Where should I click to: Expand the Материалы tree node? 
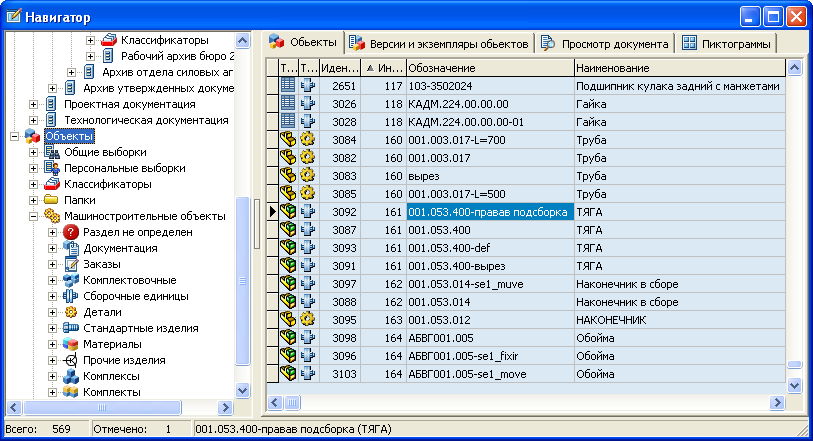point(53,344)
